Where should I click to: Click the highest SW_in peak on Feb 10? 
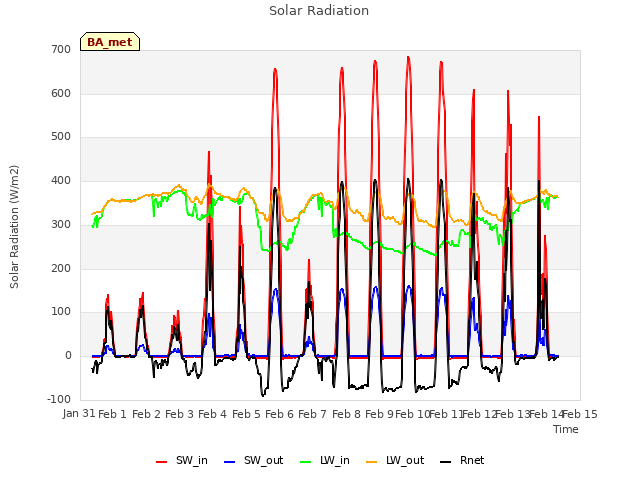pyautogui.click(x=408, y=58)
